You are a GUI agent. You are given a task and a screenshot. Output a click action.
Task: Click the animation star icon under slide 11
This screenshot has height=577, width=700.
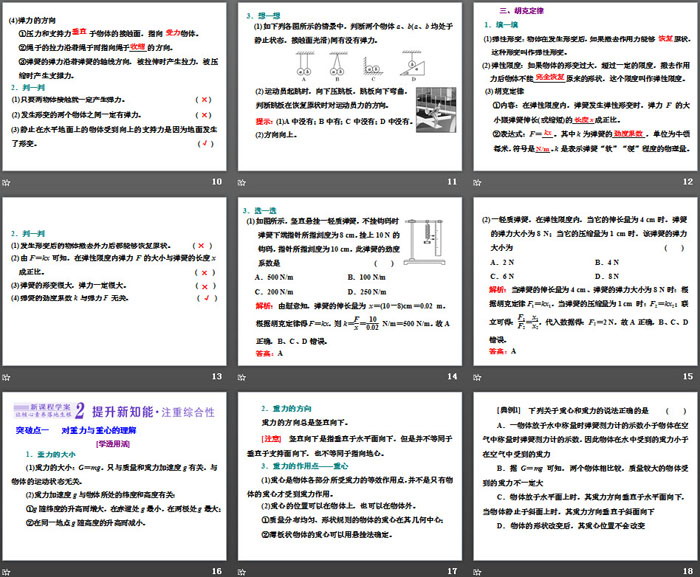click(242, 182)
